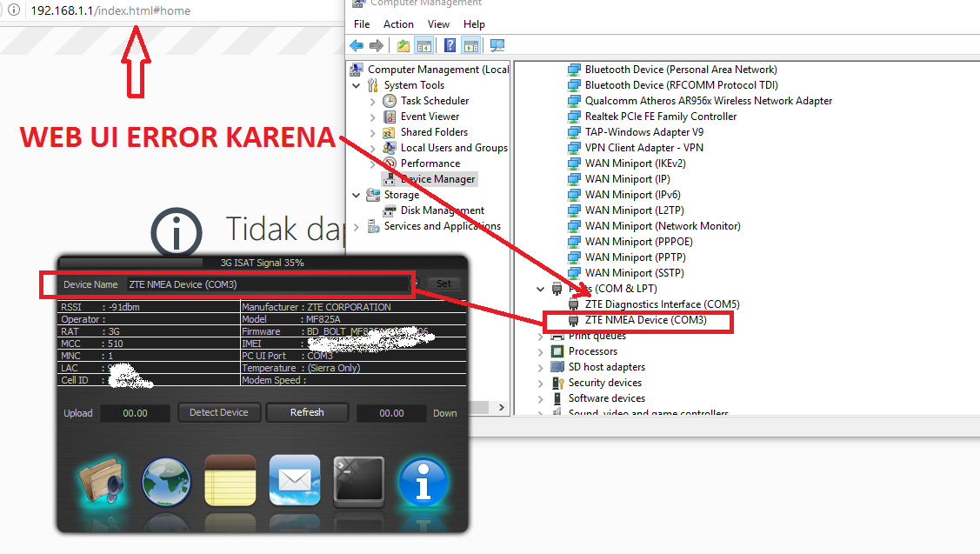Click the Down speed value box
This screenshot has width=980, height=554.
coord(391,413)
